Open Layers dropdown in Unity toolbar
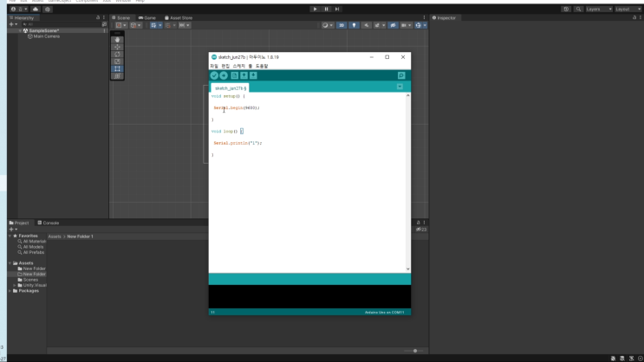This screenshot has width=644, height=362. pyautogui.click(x=599, y=9)
